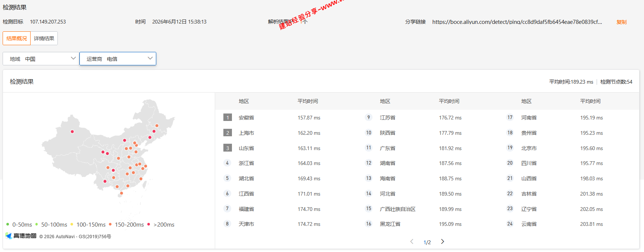Select the 湖北省 region cell
Image resolution: width=644 pixels, height=252 pixels.
pos(246,178)
